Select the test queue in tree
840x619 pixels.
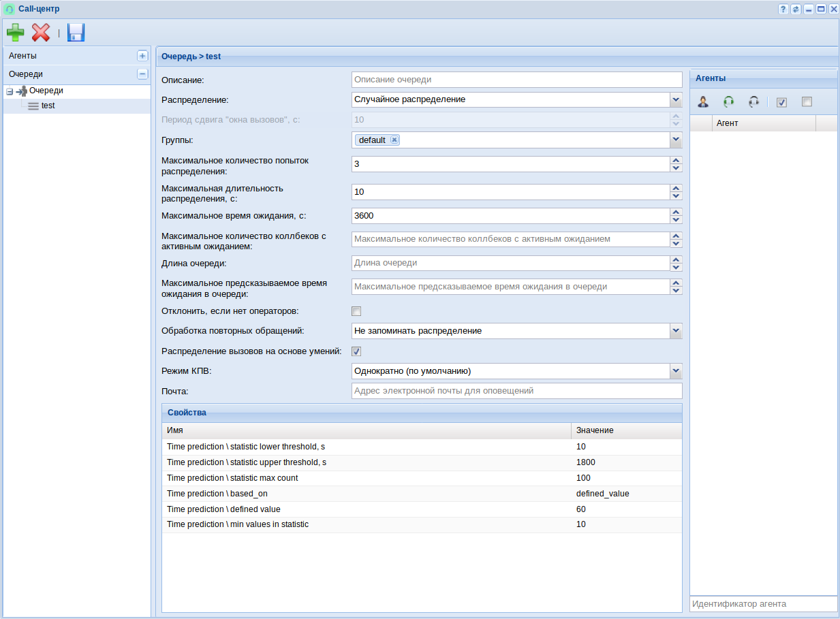[48, 106]
